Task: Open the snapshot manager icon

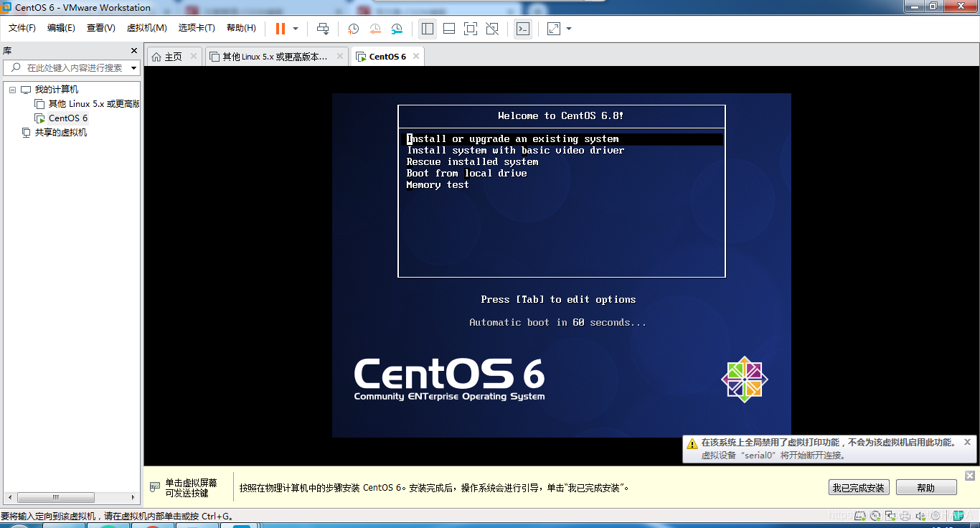Action: tap(397, 29)
